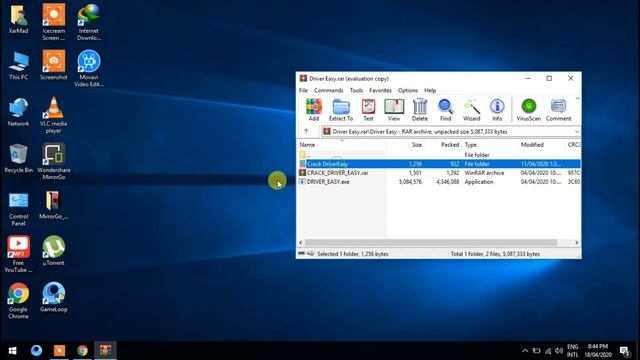Viewport: 640px width, 360px height.
Task: Select VLC media player desktop shortcut
Action: (x=53, y=115)
